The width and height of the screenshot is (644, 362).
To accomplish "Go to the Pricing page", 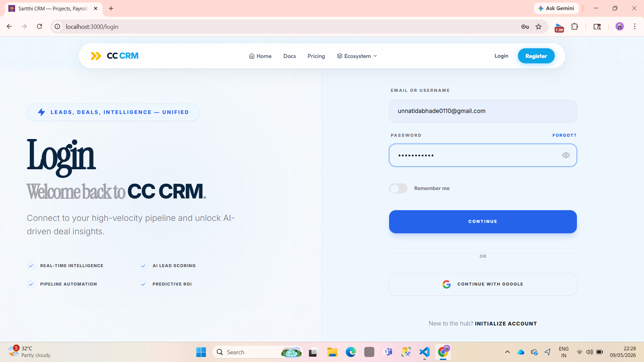I will [x=316, y=56].
